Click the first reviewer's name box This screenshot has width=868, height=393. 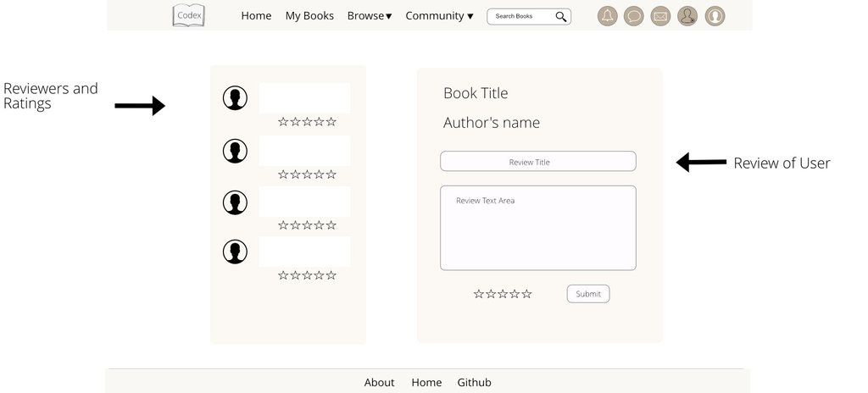[304, 98]
